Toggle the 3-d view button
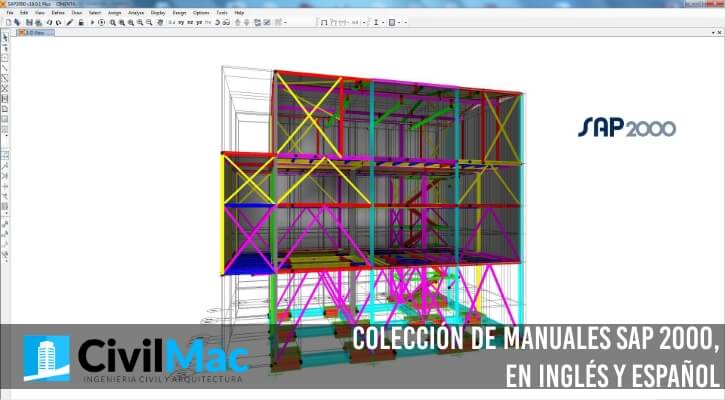725x400 pixels. click(x=172, y=22)
